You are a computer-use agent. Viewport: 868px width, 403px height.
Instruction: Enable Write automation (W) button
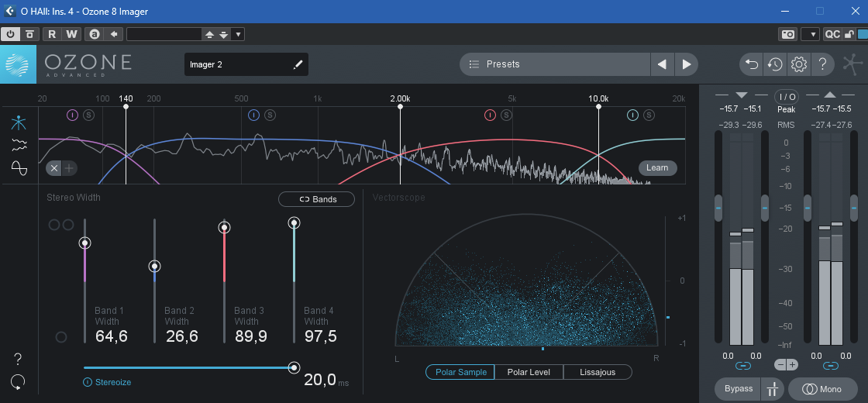(72, 34)
